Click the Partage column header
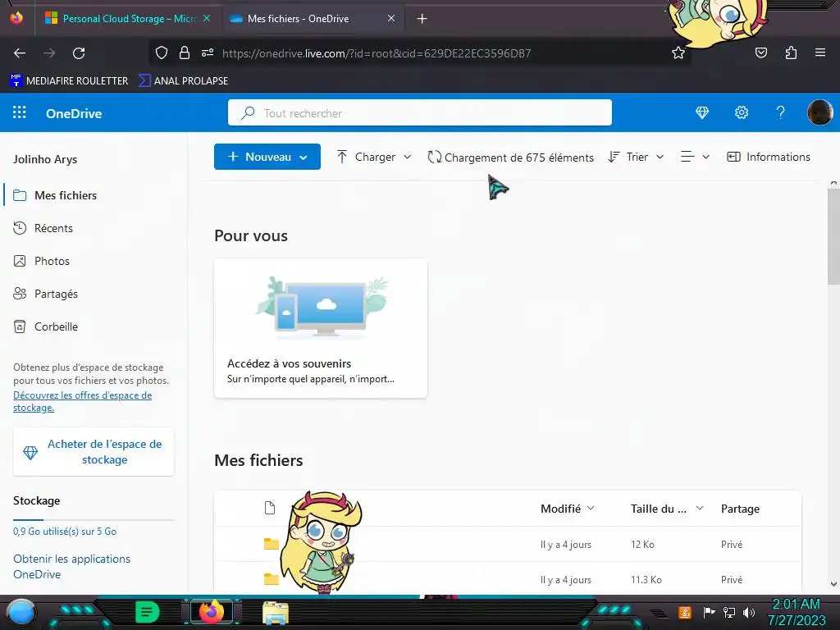The height and width of the screenshot is (630, 840). click(740, 509)
